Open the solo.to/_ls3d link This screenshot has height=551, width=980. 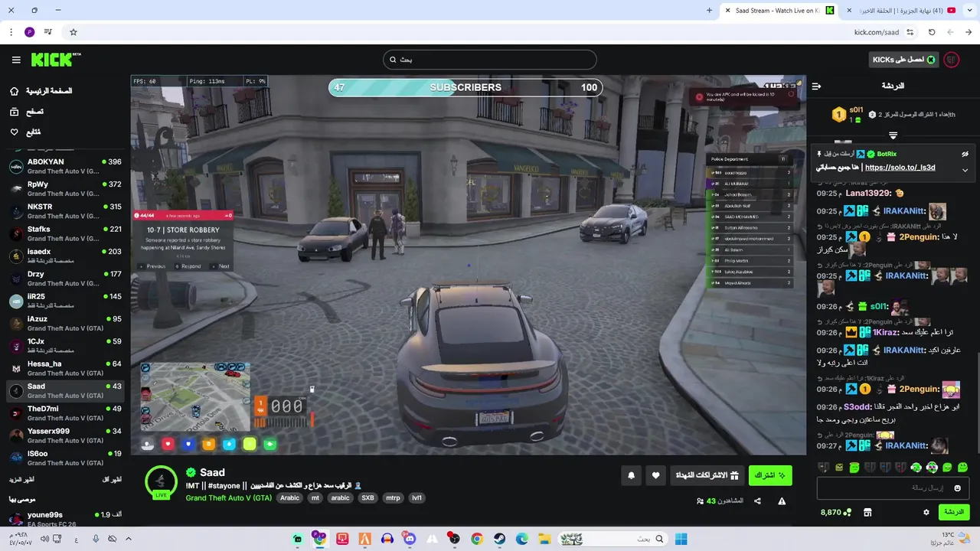(900, 168)
